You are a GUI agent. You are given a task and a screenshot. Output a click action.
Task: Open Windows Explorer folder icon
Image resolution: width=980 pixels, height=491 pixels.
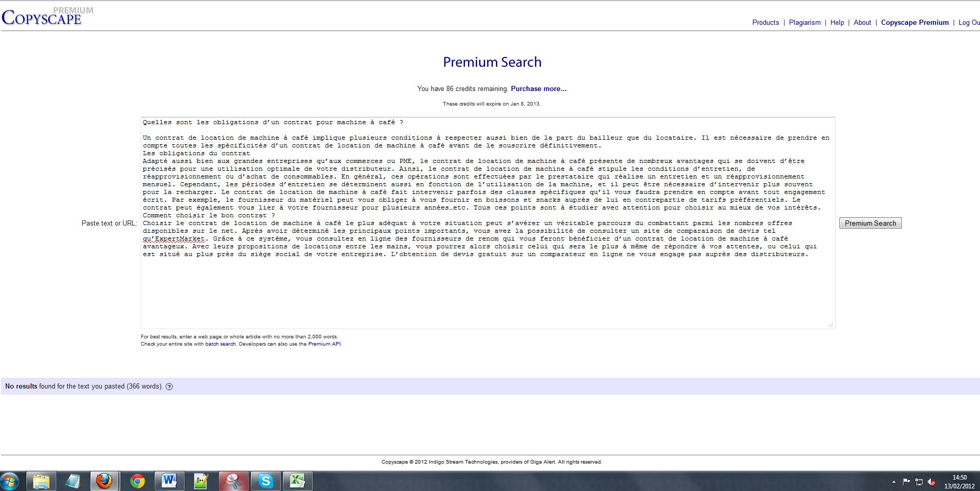coord(41,481)
